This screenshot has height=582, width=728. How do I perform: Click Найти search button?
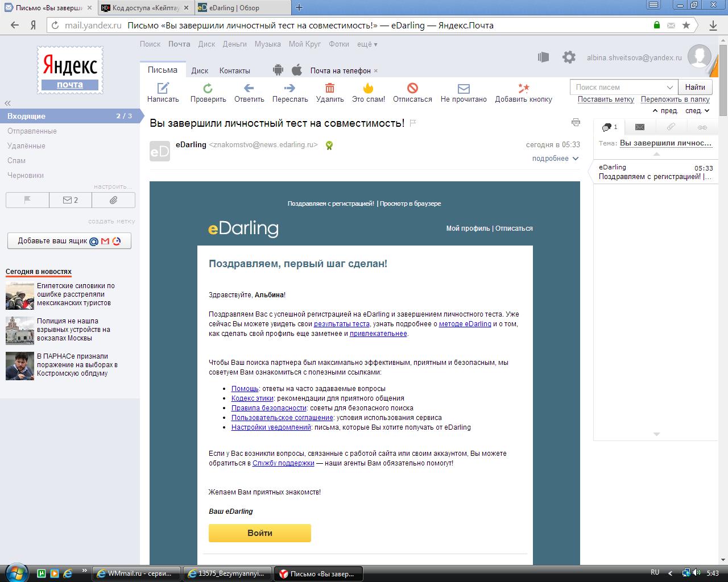click(x=695, y=87)
